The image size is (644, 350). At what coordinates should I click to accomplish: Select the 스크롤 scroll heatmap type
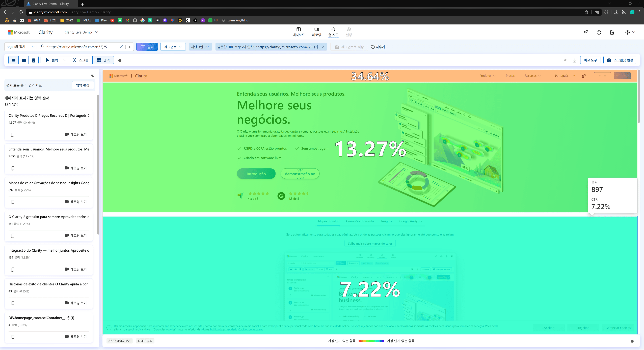(80, 60)
